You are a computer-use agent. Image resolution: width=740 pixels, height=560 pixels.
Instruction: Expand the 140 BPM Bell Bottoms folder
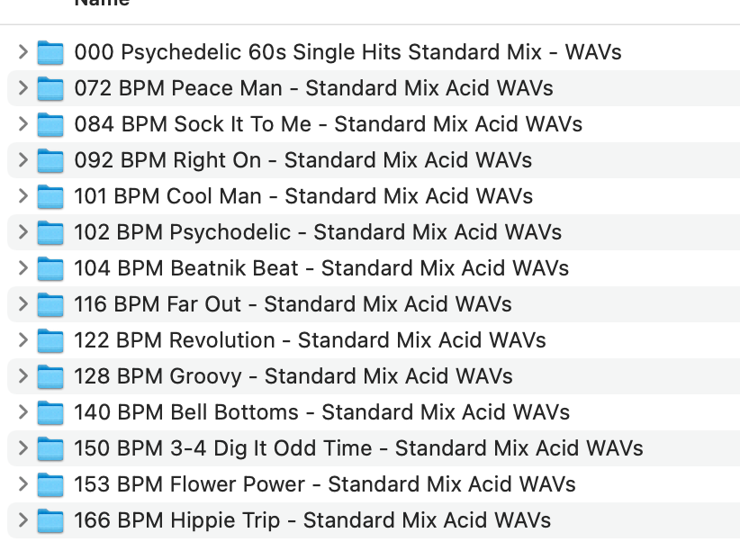point(23,412)
